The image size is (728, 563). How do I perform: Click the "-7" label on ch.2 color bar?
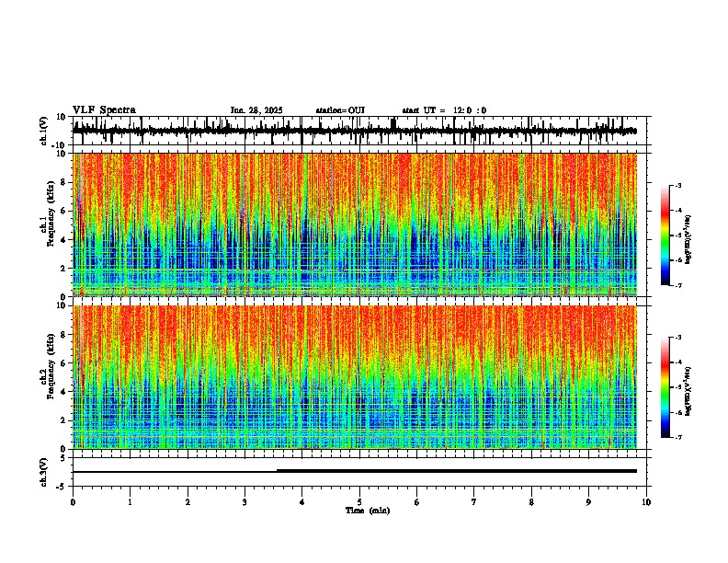677,437
